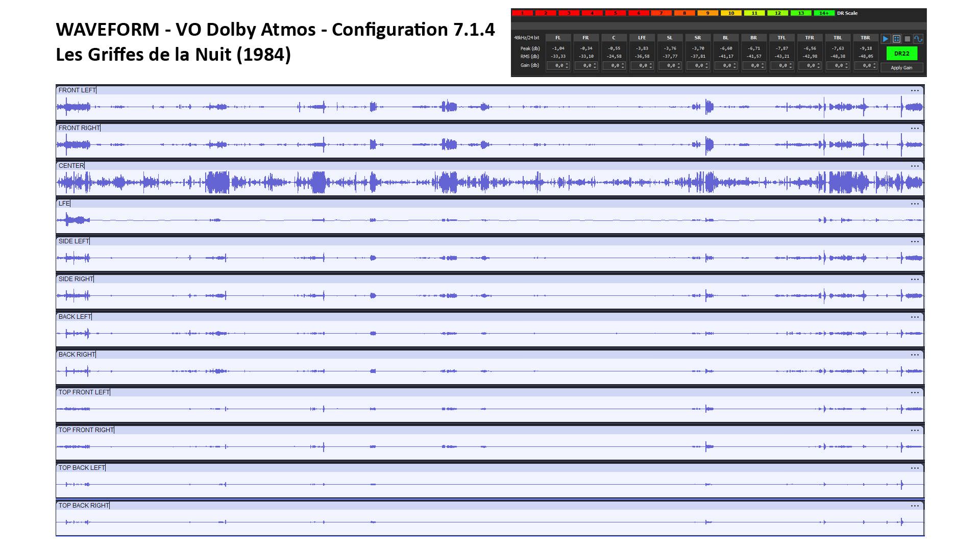Click the FL peak value -1,04
The image size is (980, 551).
pos(558,48)
